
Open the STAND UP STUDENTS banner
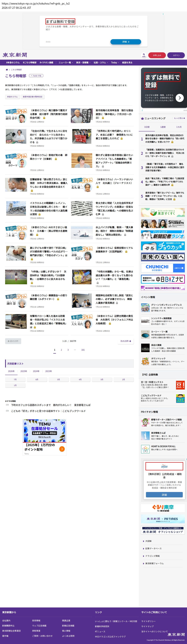pos(163,223)
